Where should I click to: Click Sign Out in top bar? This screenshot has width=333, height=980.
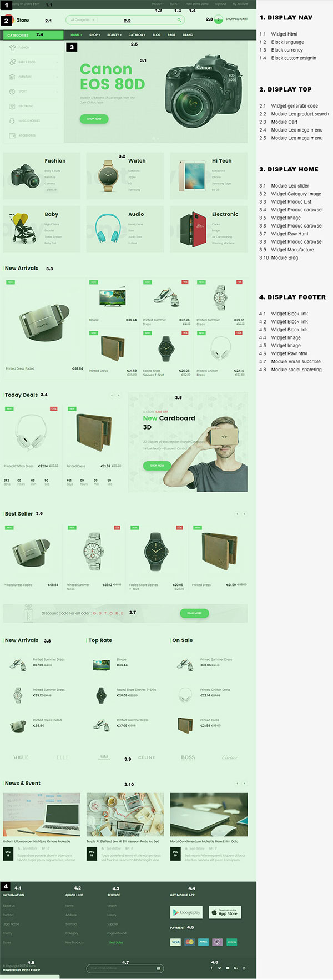(220, 4)
